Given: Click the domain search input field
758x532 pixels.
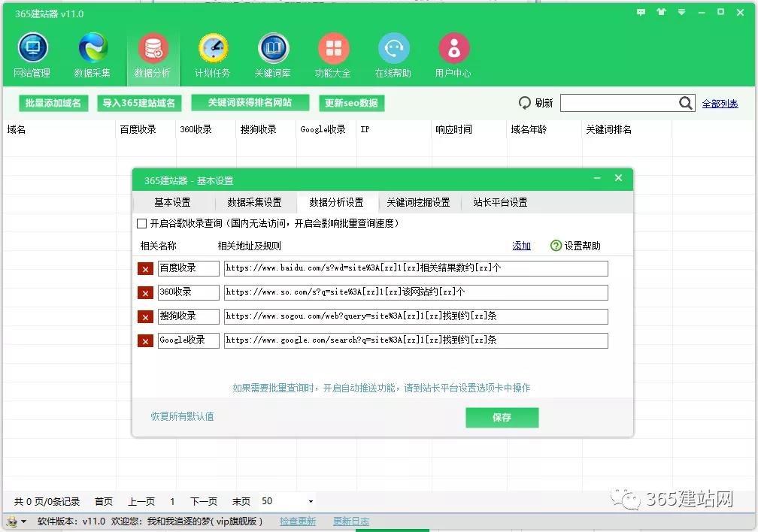Looking at the screenshot, I should click(620, 103).
